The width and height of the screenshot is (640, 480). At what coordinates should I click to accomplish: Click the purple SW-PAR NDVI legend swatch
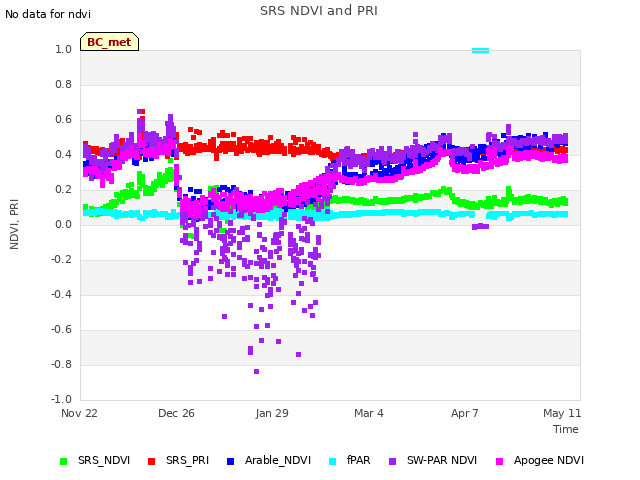point(392,461)
